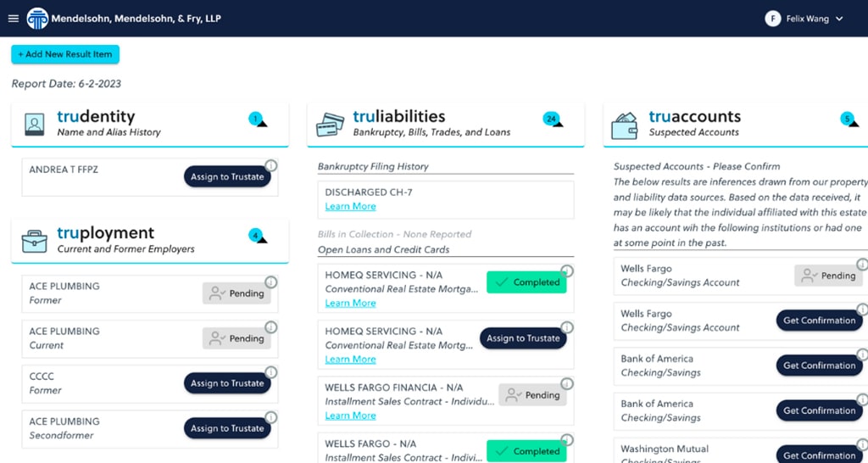The width and height of the screenshot is (868, 463).
Task: Click the truaccounts wallet icon
Action: pyautogui.click(x=625, y=125)
